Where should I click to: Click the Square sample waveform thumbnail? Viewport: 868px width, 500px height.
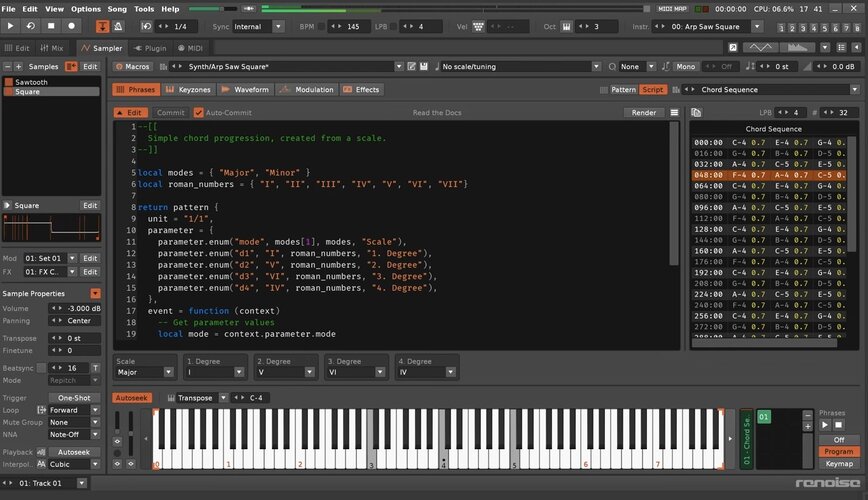coord(51,228)
